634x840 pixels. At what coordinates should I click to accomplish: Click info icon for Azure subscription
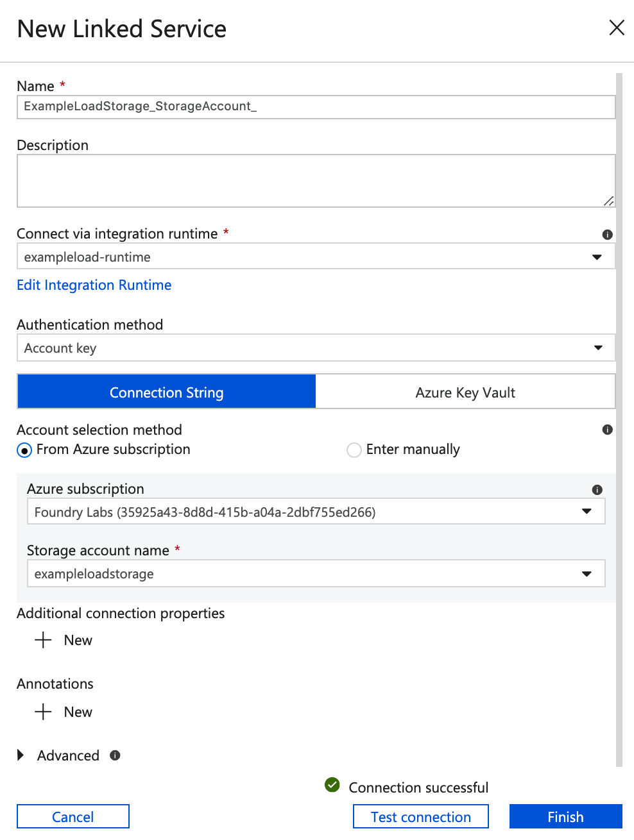coord(597,490)
